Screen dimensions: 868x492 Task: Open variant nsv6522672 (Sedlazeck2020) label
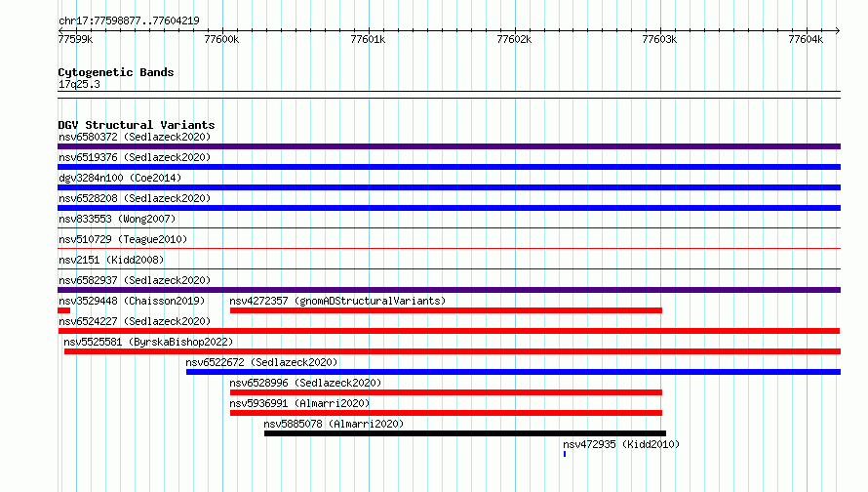pyautogui.click(x=261, y=362)
